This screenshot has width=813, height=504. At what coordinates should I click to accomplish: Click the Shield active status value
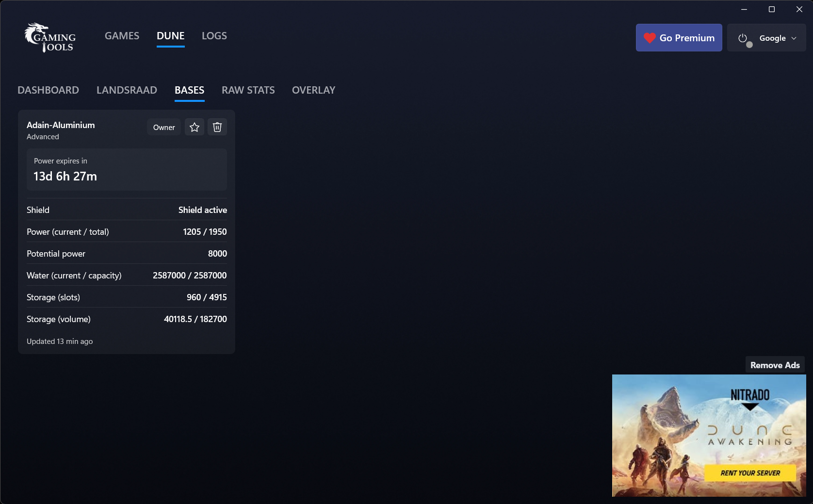[x=202, y=210]
